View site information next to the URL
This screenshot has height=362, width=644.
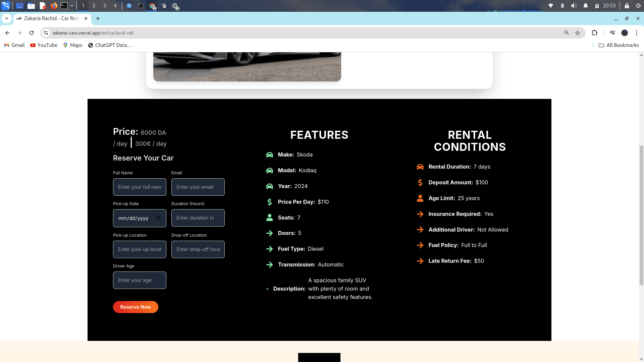(x=46, y=33)
